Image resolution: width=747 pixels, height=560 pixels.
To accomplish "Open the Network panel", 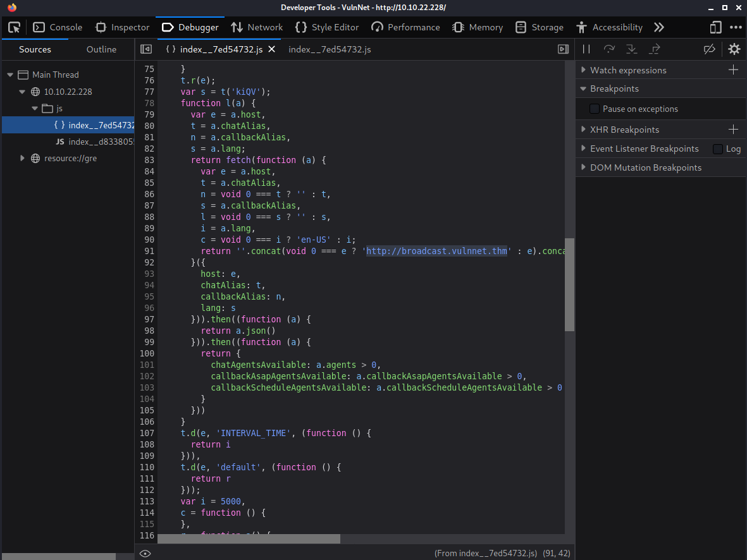I will (257, 27).
